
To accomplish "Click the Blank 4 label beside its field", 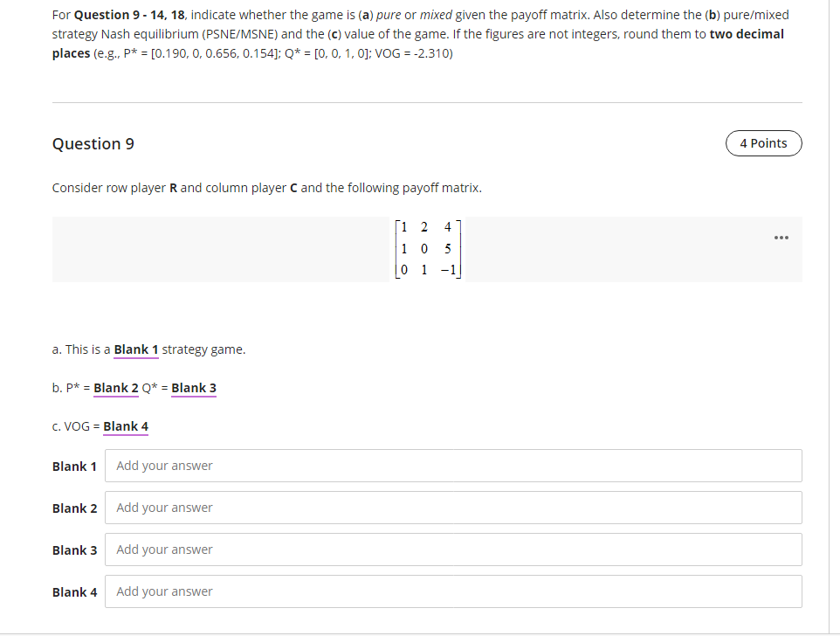I will 74,591.
